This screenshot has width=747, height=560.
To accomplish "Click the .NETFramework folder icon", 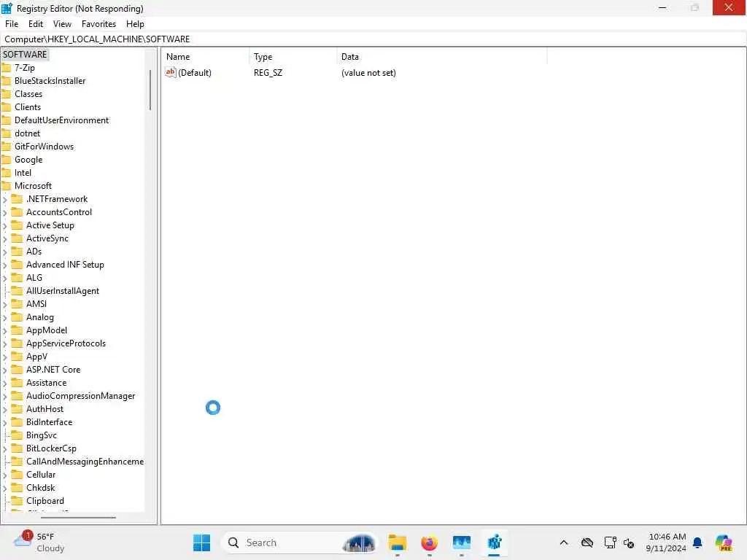I will (x=17, y=198).
